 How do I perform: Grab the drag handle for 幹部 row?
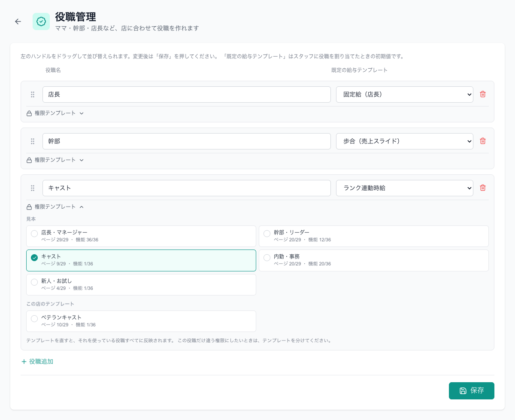click(x=33, y=141)
